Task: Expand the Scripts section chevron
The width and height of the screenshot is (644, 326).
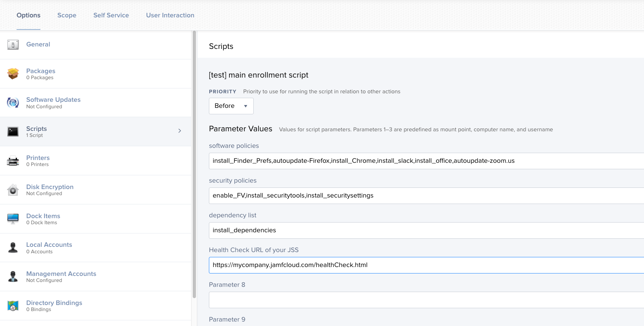Action: point(180,131)
